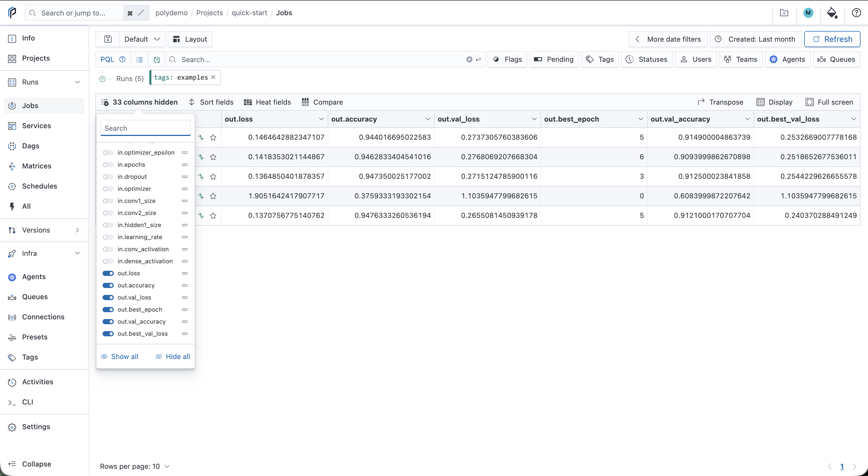Star the run with loss 0.1364850401878357
The image size is (868, 476).
coord(213,177)
